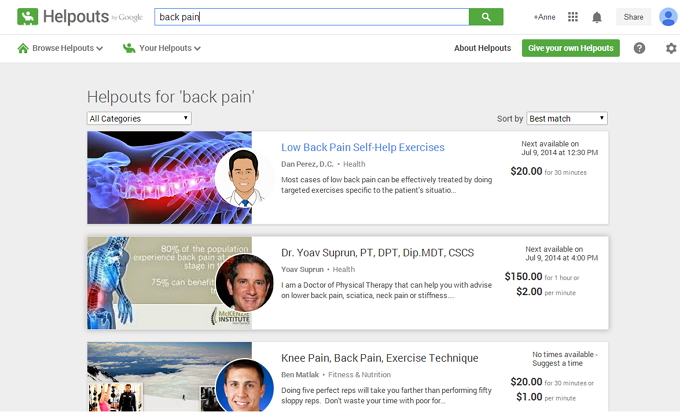Screen dimensions: 680x412
Task: Click Suggest a time text
Action: tap(557, 363)
